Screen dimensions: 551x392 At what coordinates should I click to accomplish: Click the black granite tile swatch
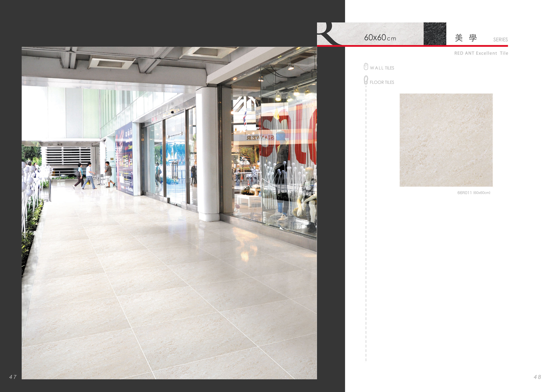tap(435, 34)
